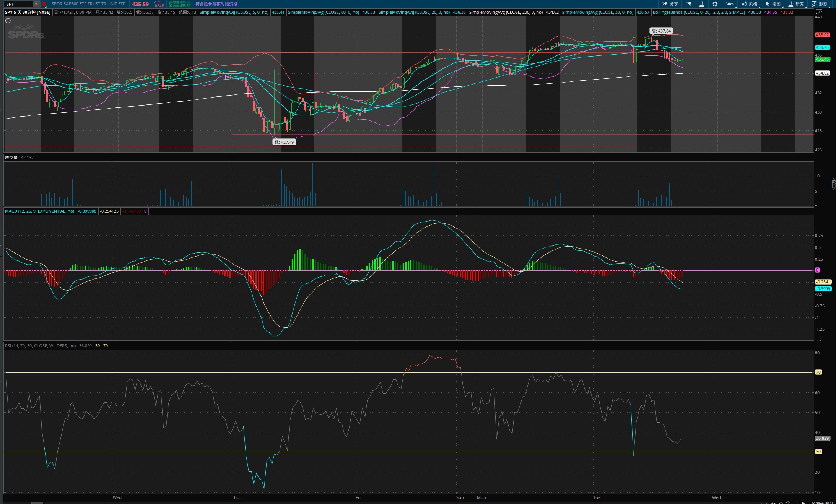The height and width of the screenshot is (504, 836).
Task: Click the right side panel expand arrow
Action: (x=834, y=184)
